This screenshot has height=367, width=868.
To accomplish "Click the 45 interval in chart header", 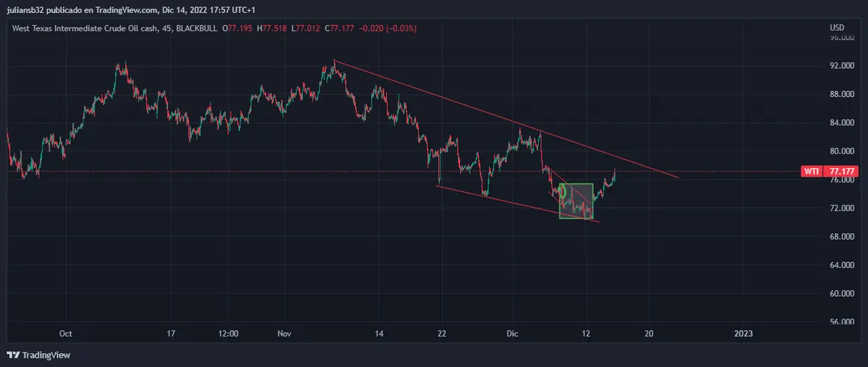I will coord(167,28).
